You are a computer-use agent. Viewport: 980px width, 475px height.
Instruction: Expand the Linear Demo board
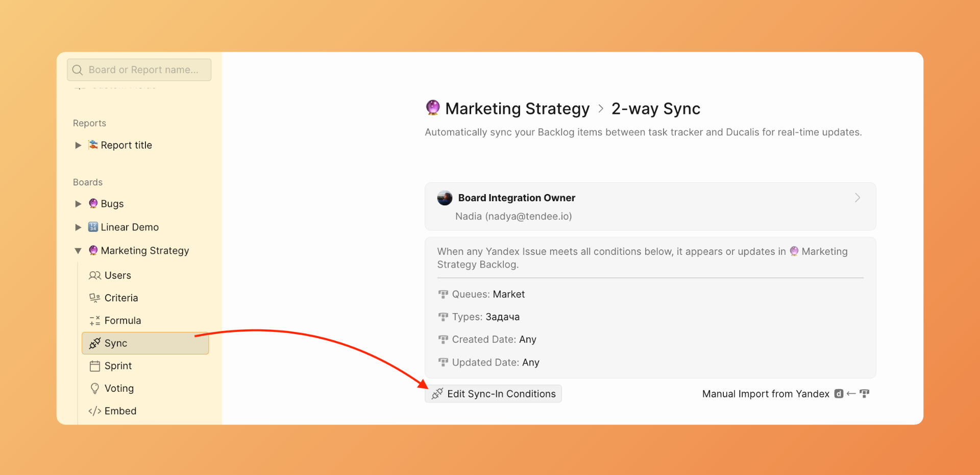(x=78, y=227)
